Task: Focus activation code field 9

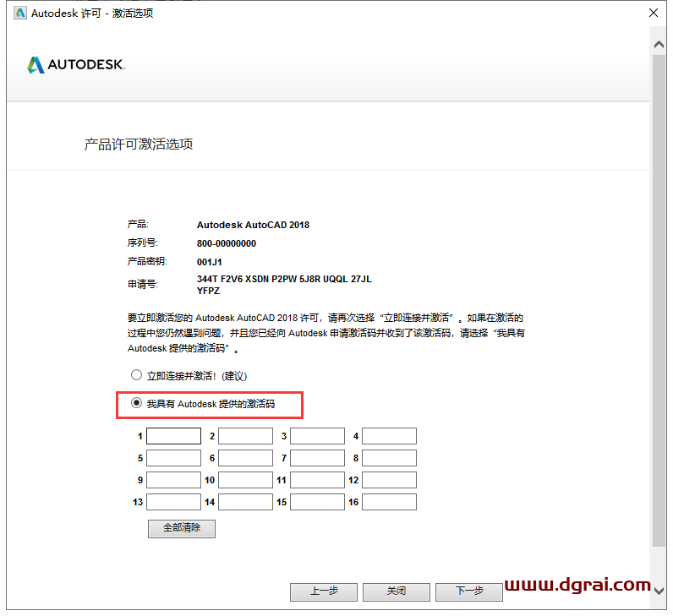Action: 173,480
